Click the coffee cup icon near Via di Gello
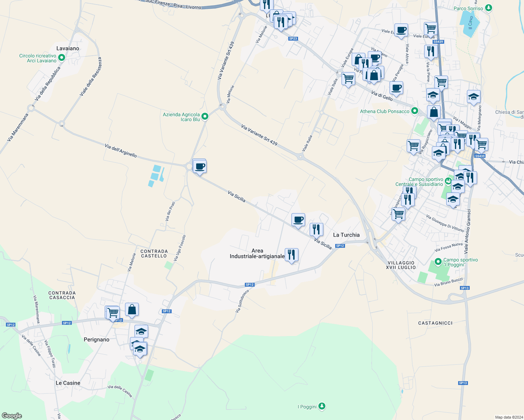Viewport: 524px width, 420px height. tap(396, 88)
